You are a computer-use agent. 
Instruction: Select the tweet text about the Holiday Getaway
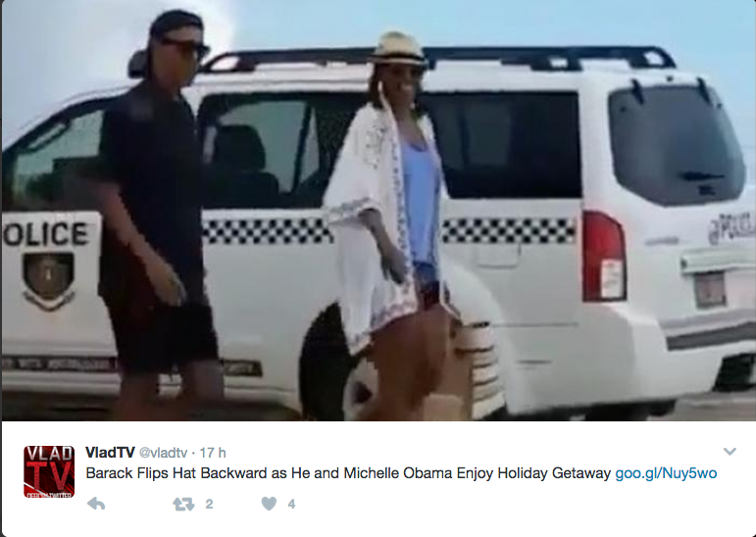pos(348,473)
